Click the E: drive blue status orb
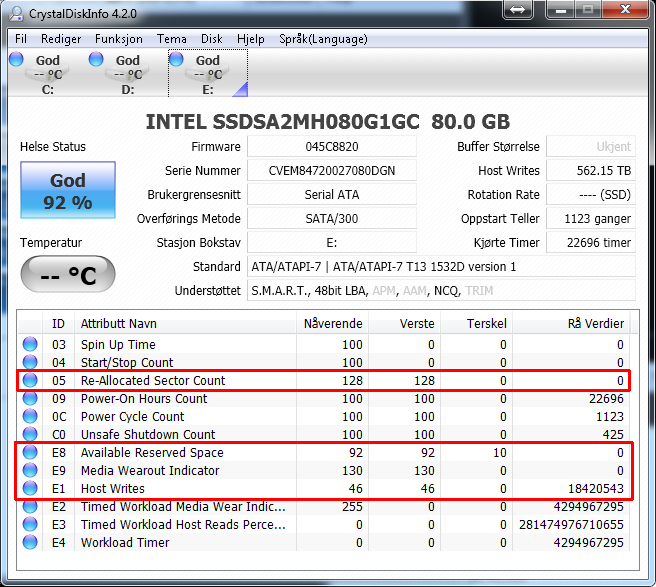The image size is (656, 587). click(x=176, y=59)
